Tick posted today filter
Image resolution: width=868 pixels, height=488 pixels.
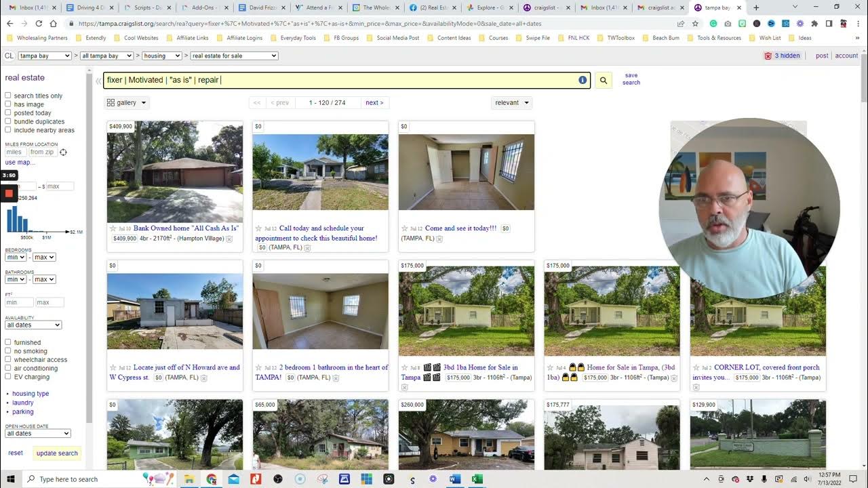pos(8,113)
